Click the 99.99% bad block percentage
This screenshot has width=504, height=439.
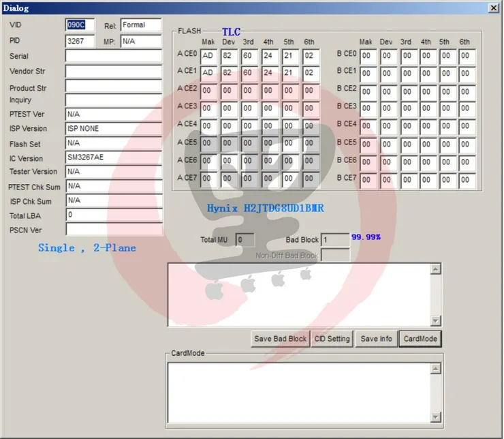tap(366, 237)
